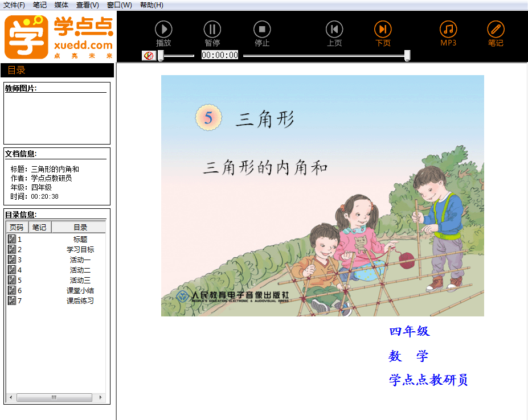
Task: Click blue 学点点教研员 text below slide
Action: pos(428,380)
